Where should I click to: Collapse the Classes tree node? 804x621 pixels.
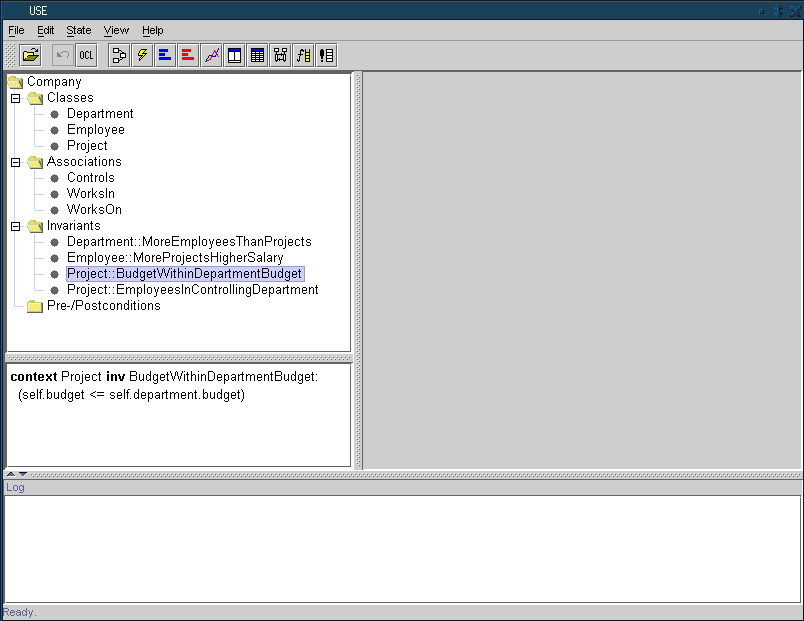[16, 98]
